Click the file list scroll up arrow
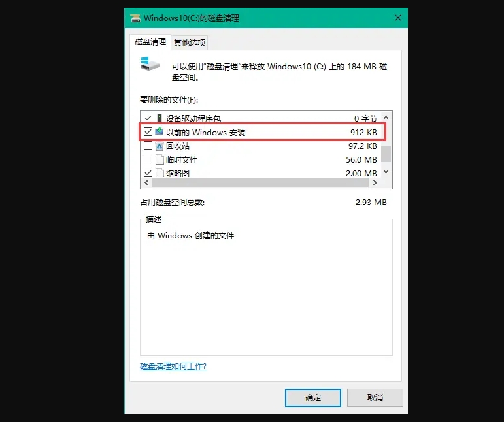Screen dimensions: 504x422 pos(386,118)
